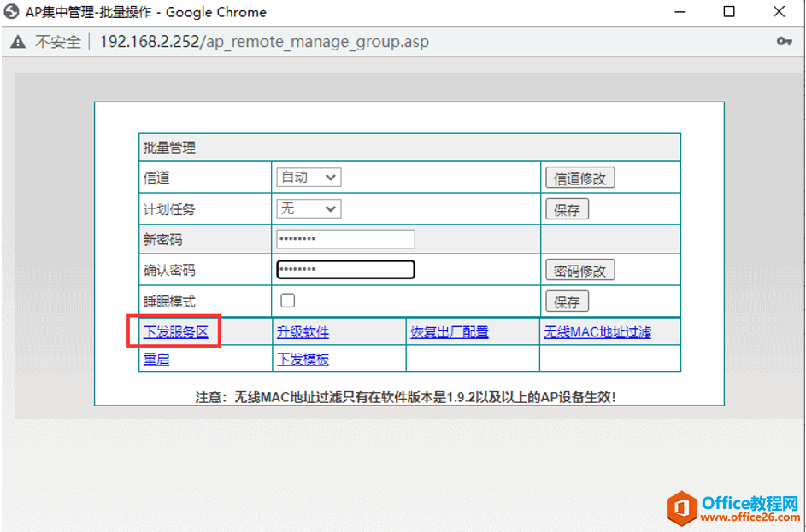806x532 pixels.
Task: Open the 下发服务区 link
Action: pyautogui.click(x=176, y=332)
